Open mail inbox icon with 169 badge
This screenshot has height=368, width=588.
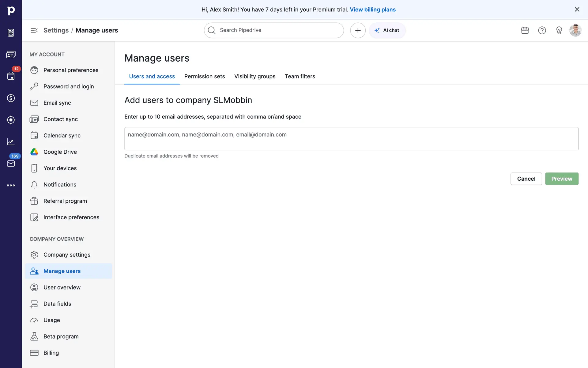[x=11, y=163]
